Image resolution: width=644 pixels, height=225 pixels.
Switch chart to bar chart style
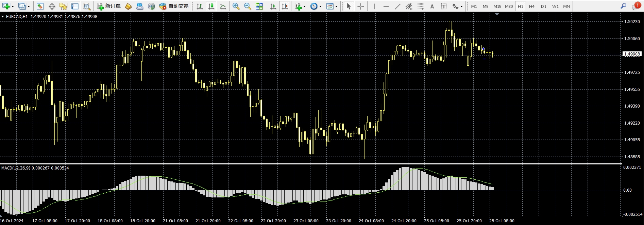click(200, 6)
